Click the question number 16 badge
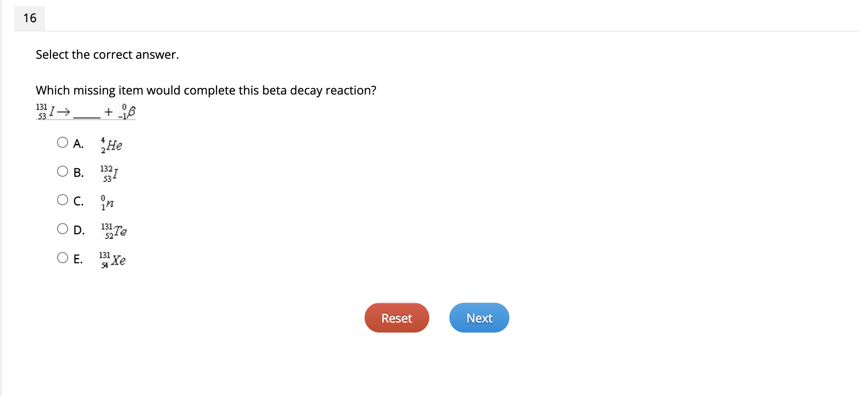This screenshot has height=396, width=868. pyautogui.click(x=30, y=18)
